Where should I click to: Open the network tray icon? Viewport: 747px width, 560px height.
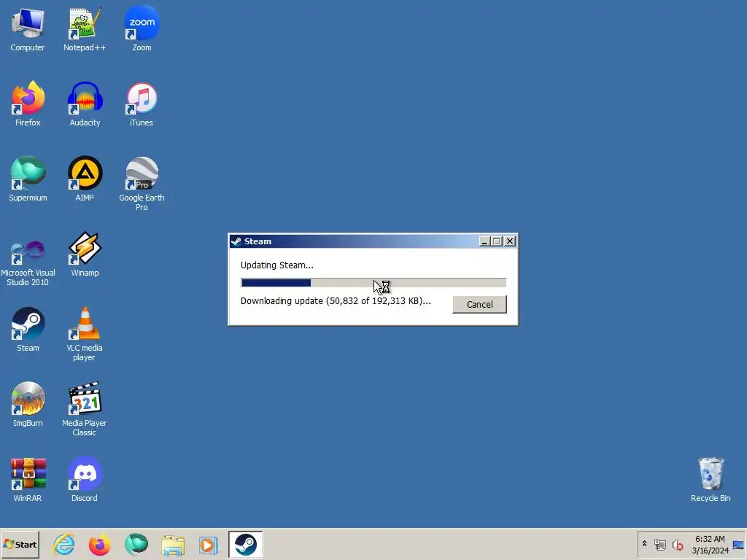click(x=659, y=544)
